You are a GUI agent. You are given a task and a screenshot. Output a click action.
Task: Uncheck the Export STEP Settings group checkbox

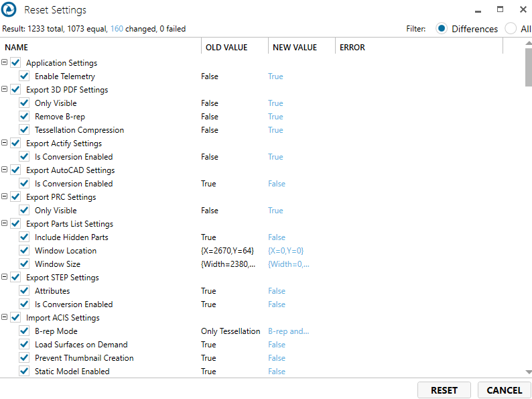click(x=15, y=278)
